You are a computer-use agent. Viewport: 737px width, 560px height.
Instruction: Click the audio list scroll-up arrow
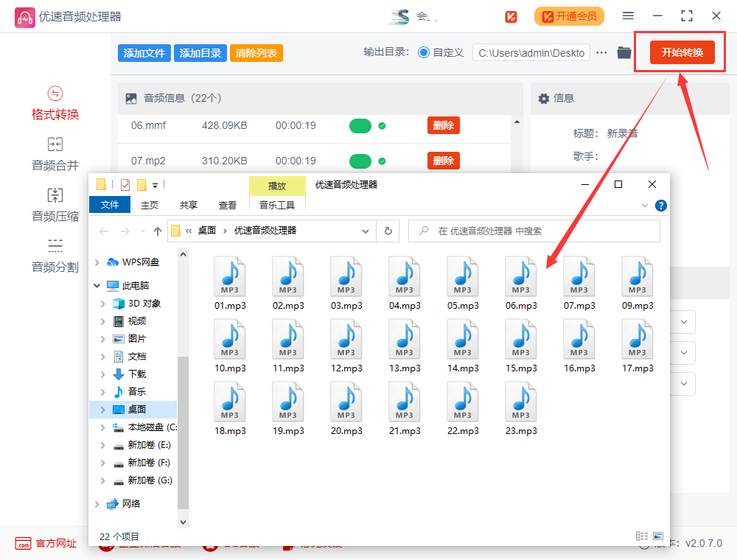[517, 122]
